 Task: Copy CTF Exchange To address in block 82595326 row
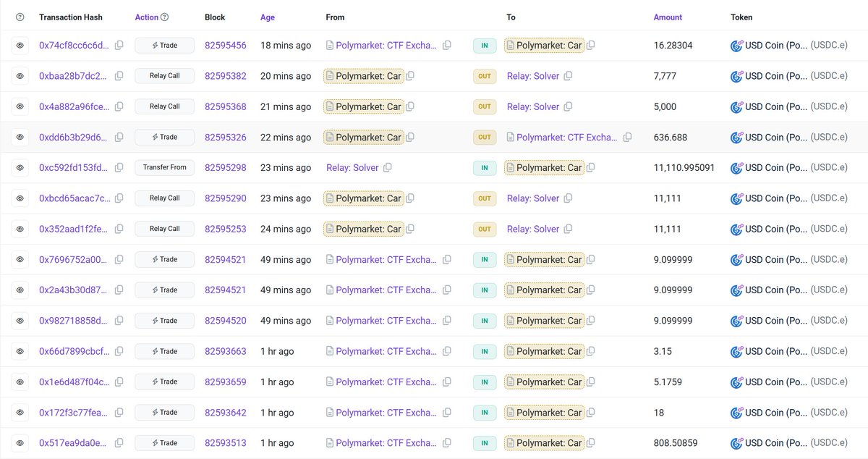(x=627, y=137)
